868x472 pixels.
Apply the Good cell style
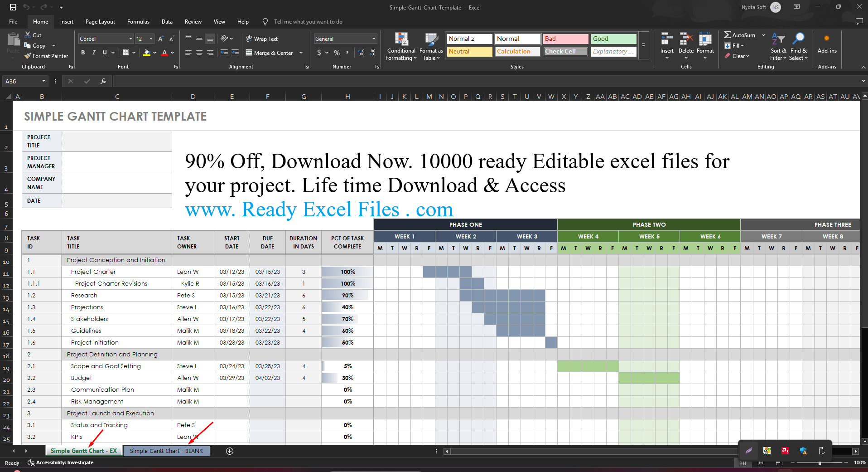tap(614, 39)
